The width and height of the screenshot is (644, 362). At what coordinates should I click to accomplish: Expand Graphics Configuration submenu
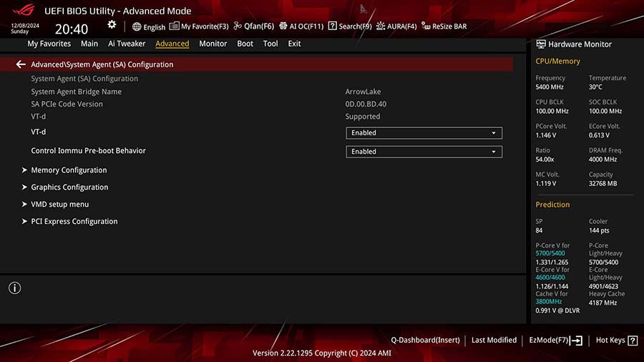pyautogui.click(x=69, y=187)
